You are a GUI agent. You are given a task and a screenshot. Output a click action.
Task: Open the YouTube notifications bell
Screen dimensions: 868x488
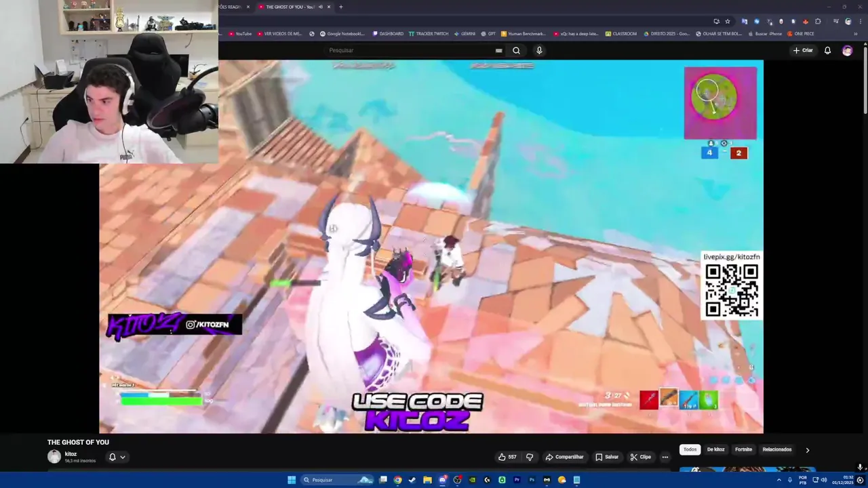(827, 50)
